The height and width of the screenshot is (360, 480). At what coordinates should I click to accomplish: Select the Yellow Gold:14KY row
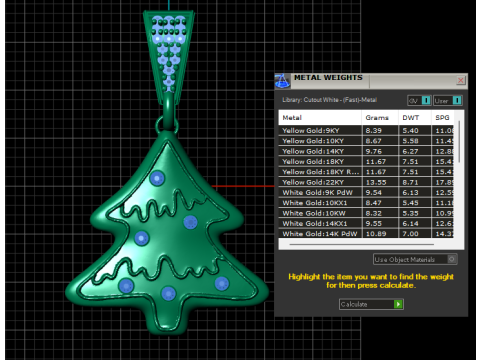pyautogui.click(x=366, y=151)
